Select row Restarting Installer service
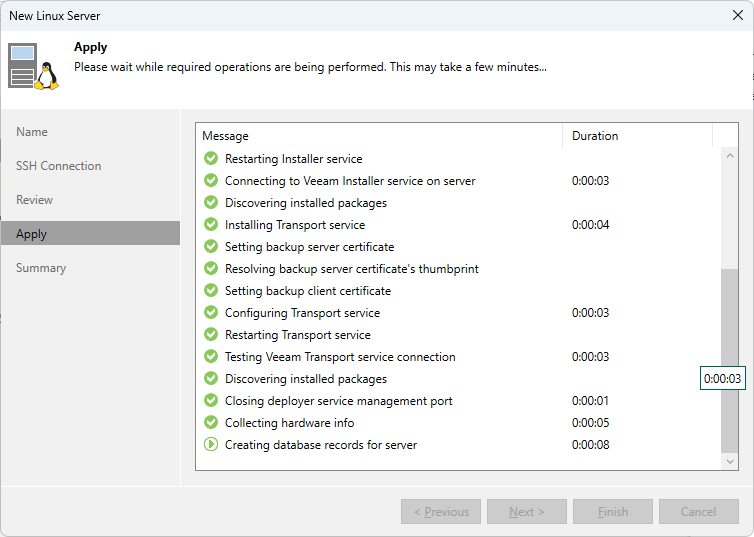Image resolution: width=754 pixels, height=537 pixels. pyautogui.click(x=459, y=158)
